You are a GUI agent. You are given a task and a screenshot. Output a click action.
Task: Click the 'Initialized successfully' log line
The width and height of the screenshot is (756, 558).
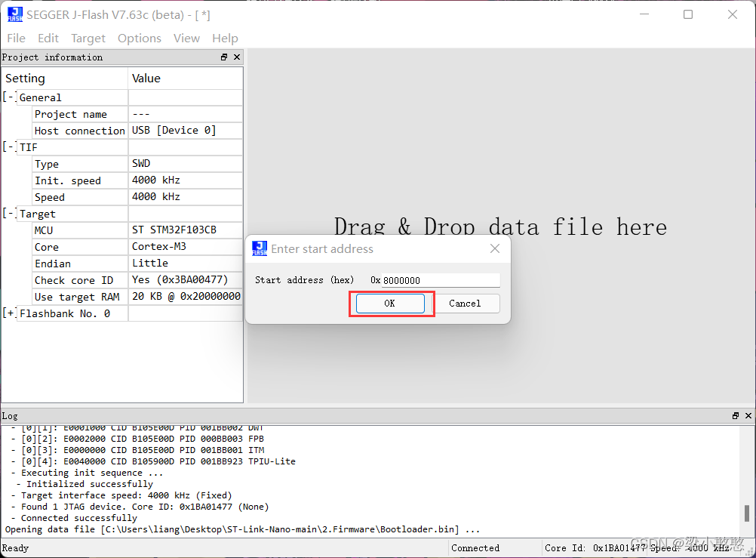[85, 484]
